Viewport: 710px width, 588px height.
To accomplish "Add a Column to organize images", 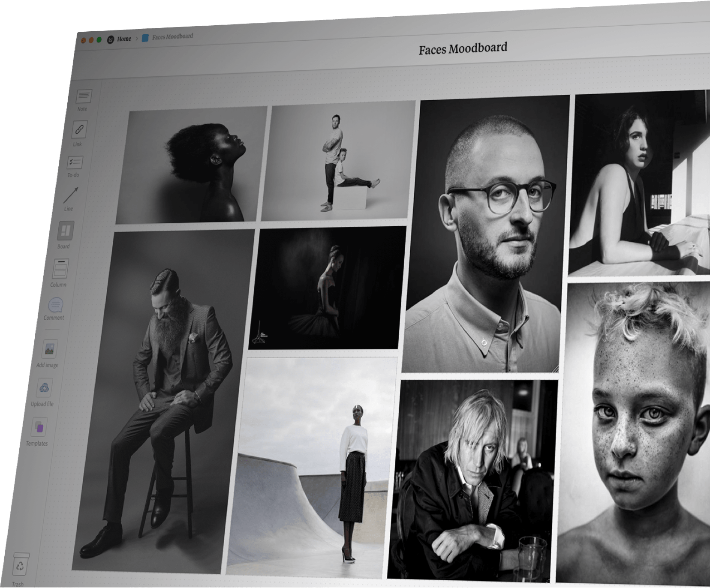I will 60,267.
